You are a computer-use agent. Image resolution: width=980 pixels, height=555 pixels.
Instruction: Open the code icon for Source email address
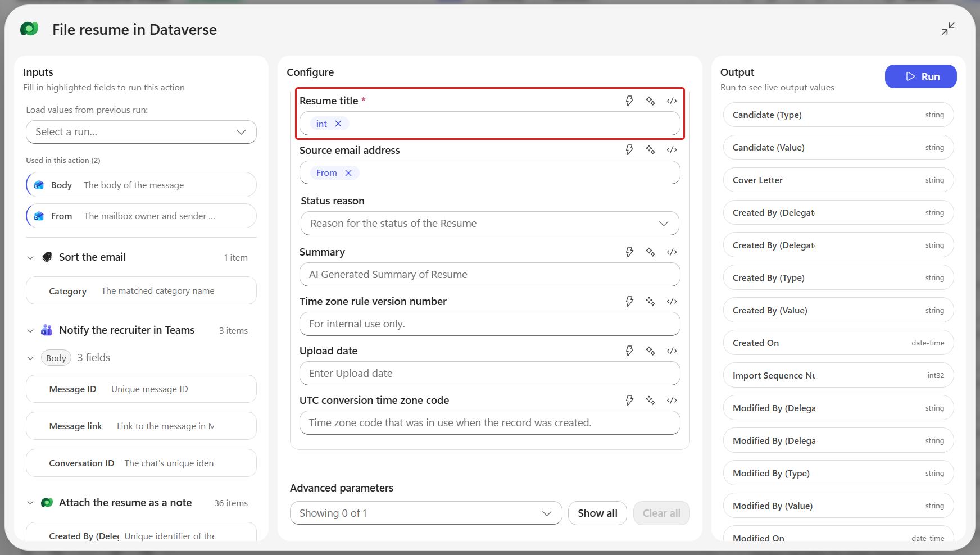click(672, 150)
